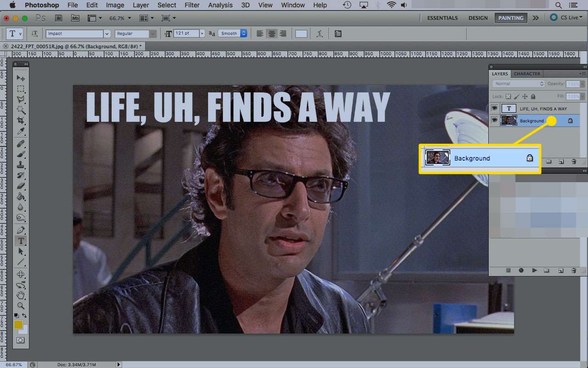Viewport: 588px width, 368px height.
Task: Select the Polygonal Lasso tool
Action: coord(21,99)
